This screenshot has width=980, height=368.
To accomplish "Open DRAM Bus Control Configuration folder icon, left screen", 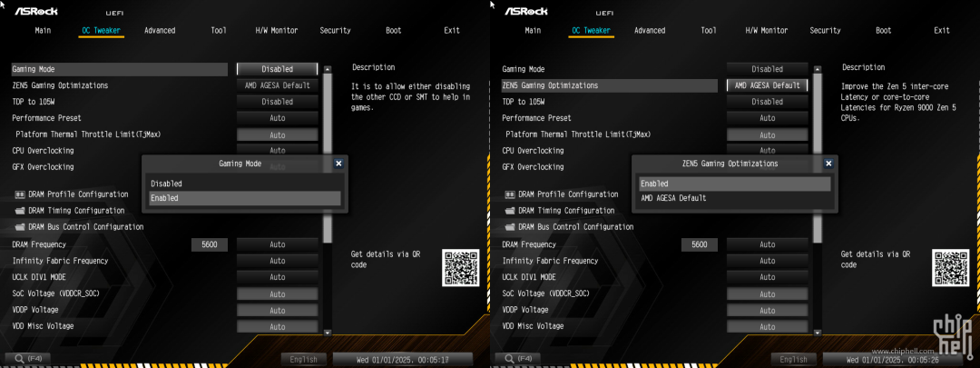I will [19, 227].
